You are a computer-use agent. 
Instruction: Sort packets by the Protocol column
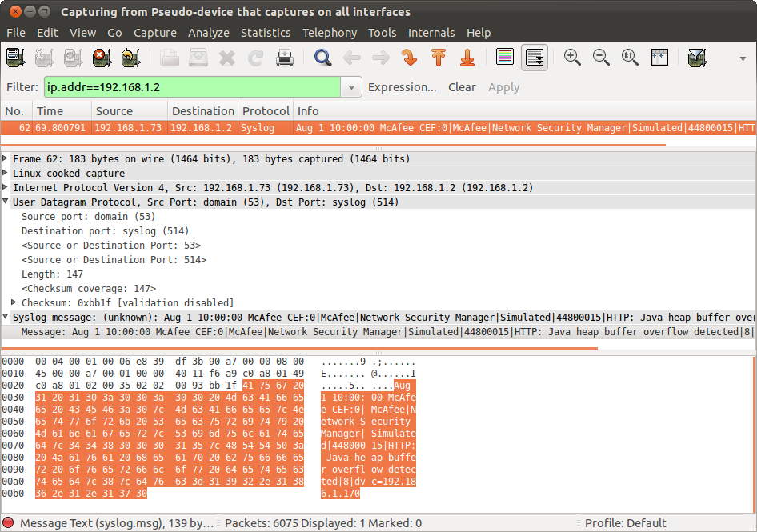(x=266, y=111)
